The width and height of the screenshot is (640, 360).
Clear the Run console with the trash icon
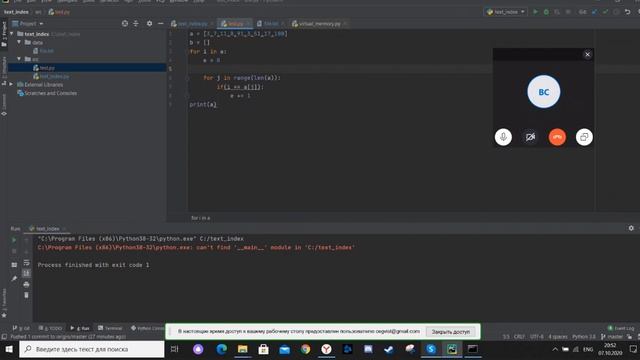(27, 295)
